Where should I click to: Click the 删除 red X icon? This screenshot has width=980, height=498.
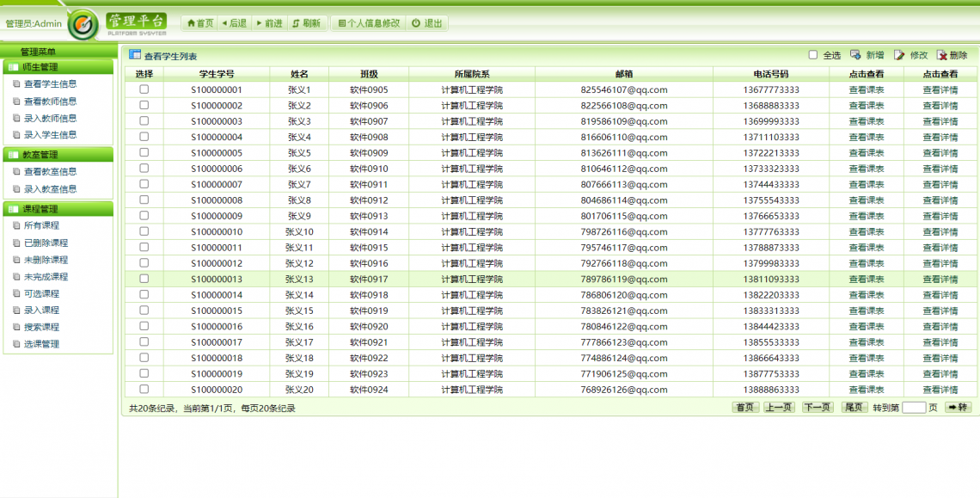(x=942, y=55)
